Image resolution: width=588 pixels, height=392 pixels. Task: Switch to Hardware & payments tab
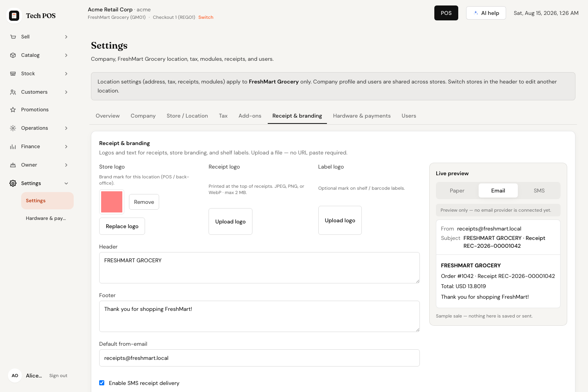(362, 116)
